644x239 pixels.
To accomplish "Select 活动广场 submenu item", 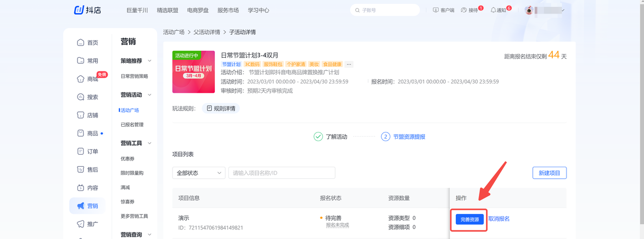I will click(130, 110).
